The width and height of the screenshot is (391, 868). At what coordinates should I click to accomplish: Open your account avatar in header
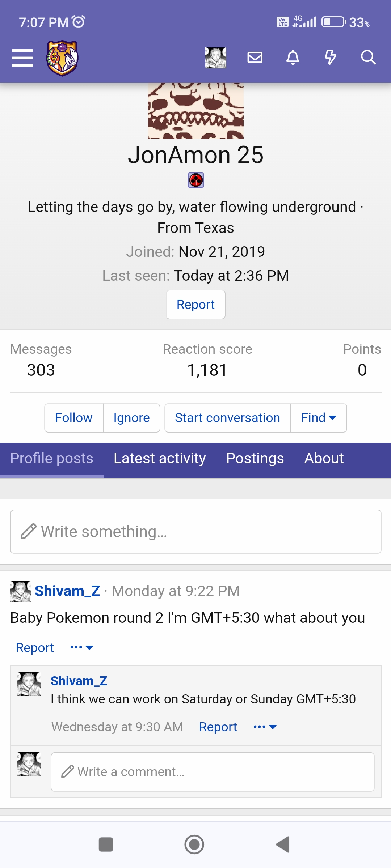216,58
